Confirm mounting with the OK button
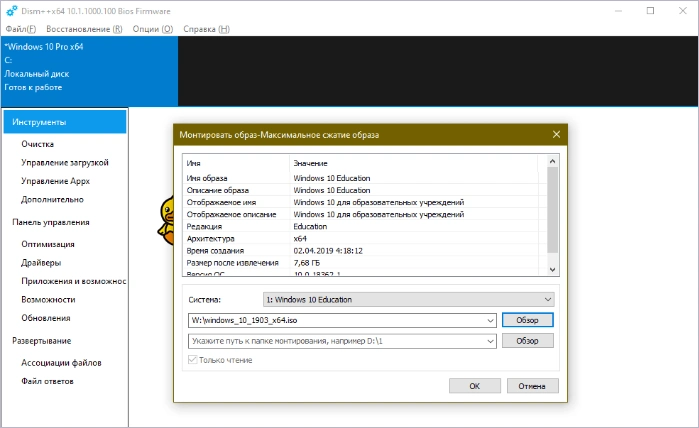Screen dimensions: 699x428 [x=475, y=385]
